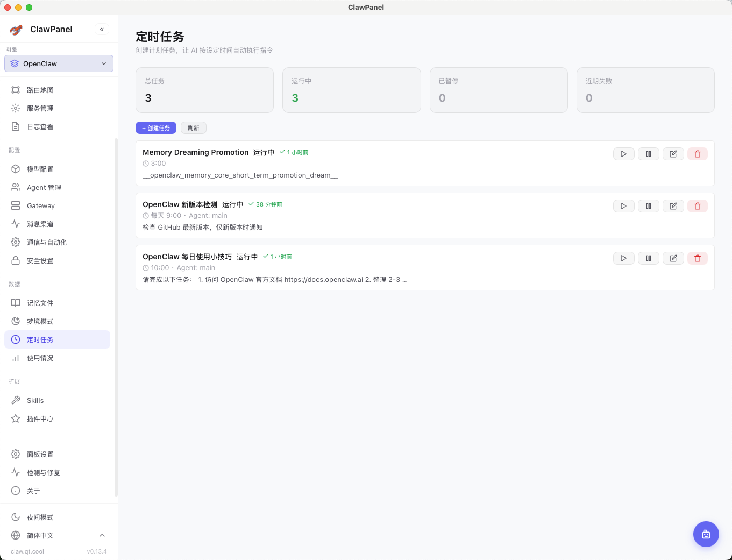Pause the OpenClaw 每日使用小技巧 task

pos(648,258)
